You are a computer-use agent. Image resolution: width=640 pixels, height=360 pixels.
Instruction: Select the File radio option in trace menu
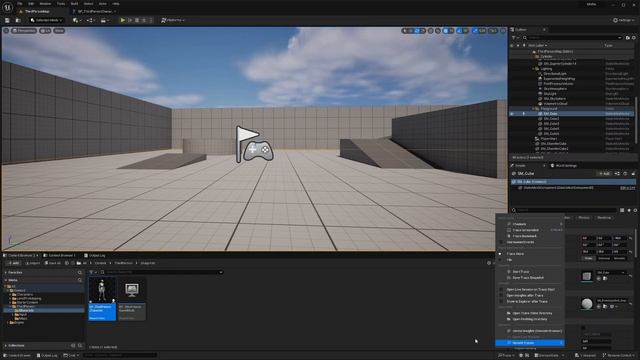[x=500, y=260]
